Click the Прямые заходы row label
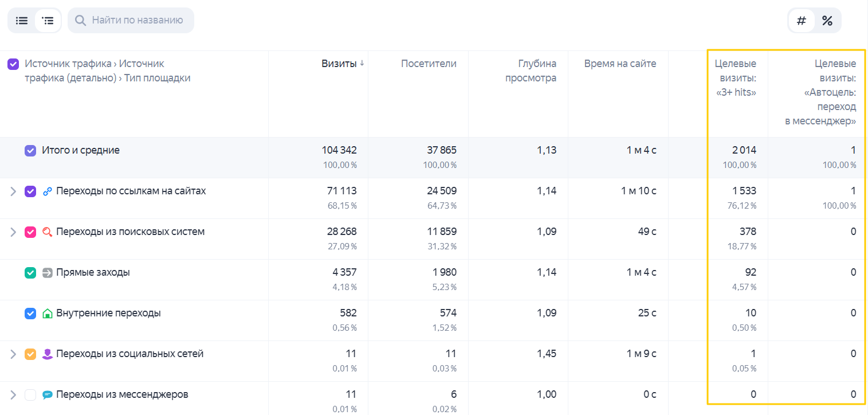 (93, 272)
